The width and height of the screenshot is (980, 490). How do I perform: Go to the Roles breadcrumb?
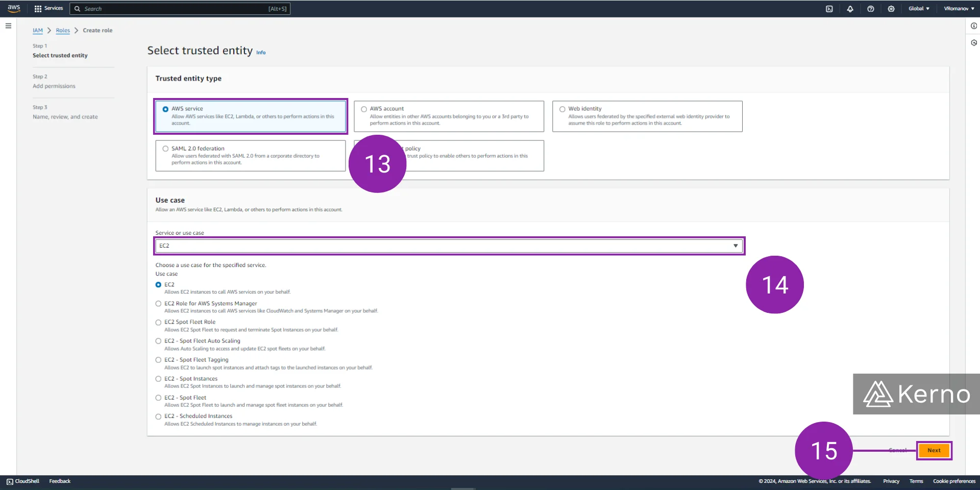[x=63, y=31]
